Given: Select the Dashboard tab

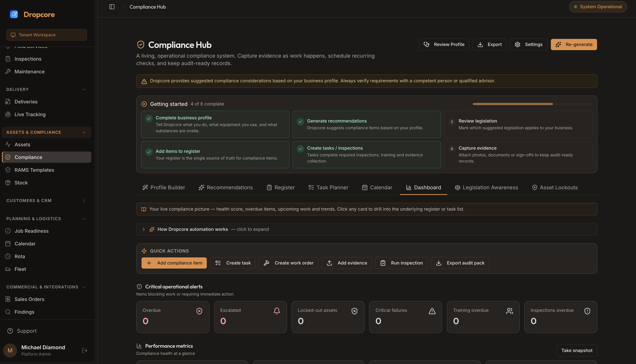Looking at the screenshot, I should point(423,187).
